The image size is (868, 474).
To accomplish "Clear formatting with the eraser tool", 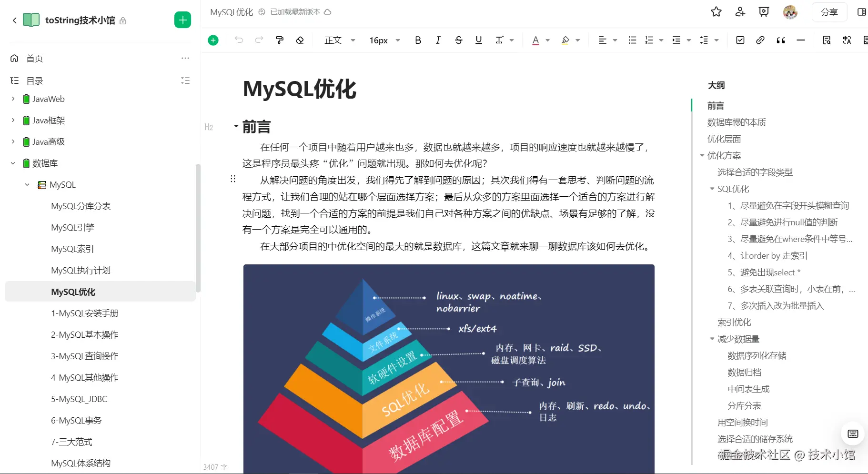I will pos(300,40).
